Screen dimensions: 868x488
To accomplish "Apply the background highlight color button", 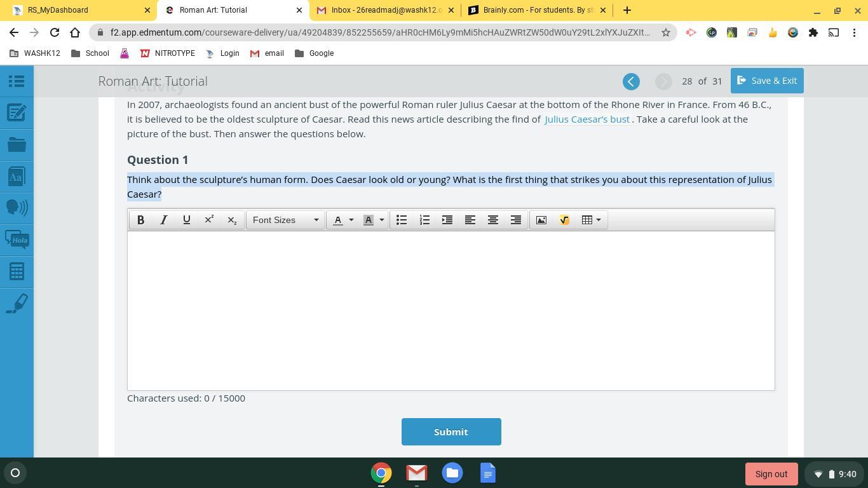I will pyautogui.click(x=369, y=220).
